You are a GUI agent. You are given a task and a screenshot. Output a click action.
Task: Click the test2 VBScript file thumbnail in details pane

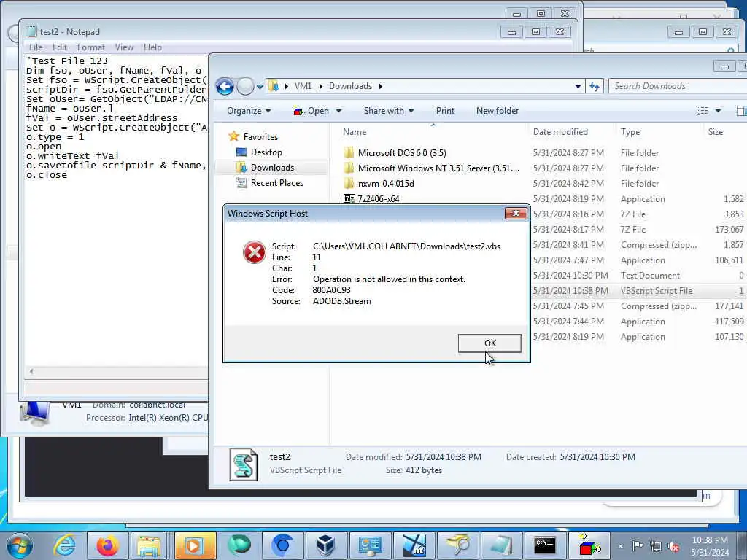tap(244, 464)
